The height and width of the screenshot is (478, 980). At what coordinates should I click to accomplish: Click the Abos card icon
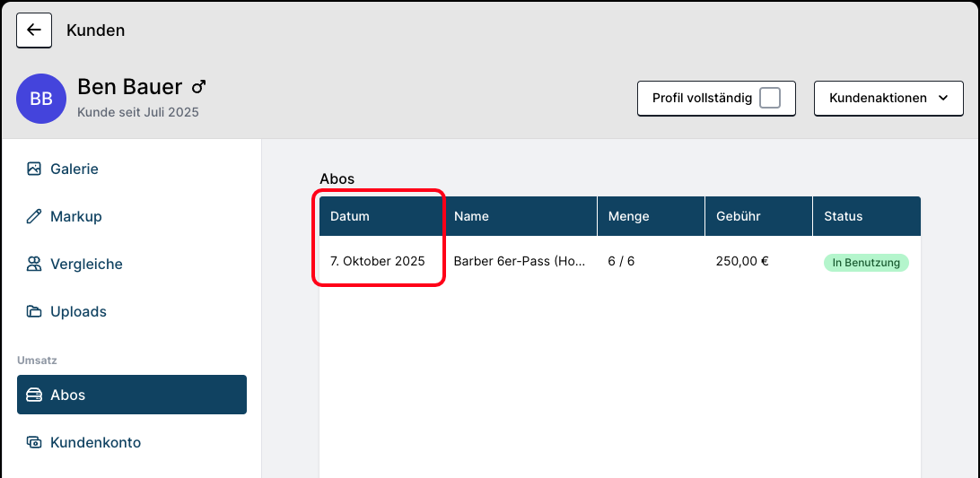[34, 395]
